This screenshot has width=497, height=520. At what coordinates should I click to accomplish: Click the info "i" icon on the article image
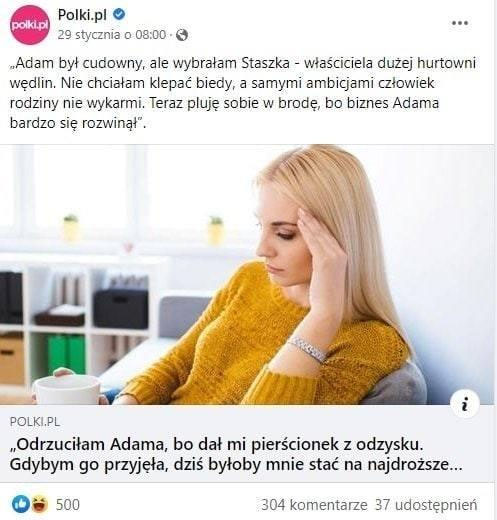pyautogui.click(x=465, y=404)
